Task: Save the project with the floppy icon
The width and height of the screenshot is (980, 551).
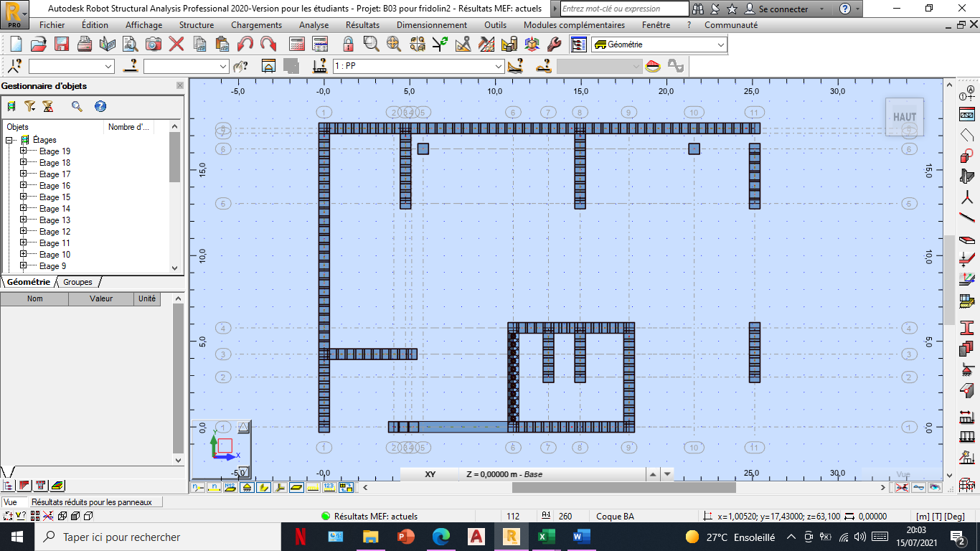Action: (x=62, y=44)
